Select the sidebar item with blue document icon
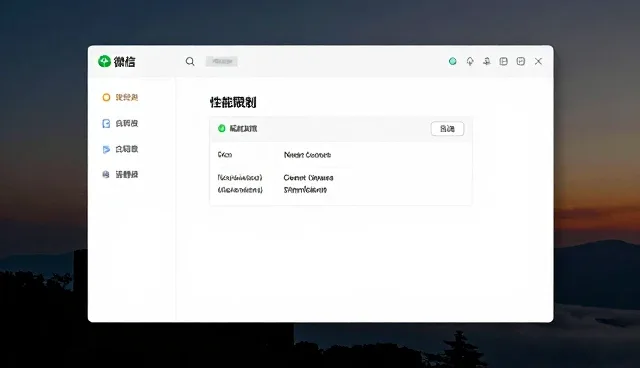 [x=120, y=123]
